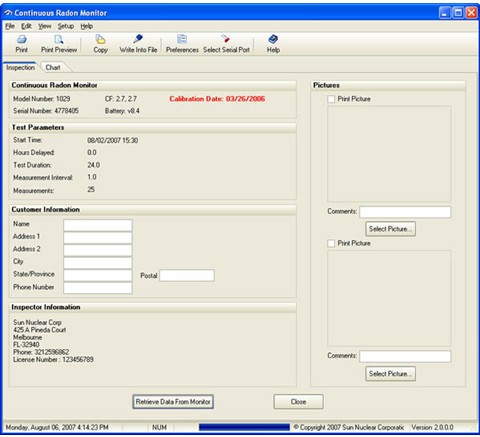Viewport: 480px width, 437px height.
Task: Open the Setup menu
Action: [x=66, y=26]
